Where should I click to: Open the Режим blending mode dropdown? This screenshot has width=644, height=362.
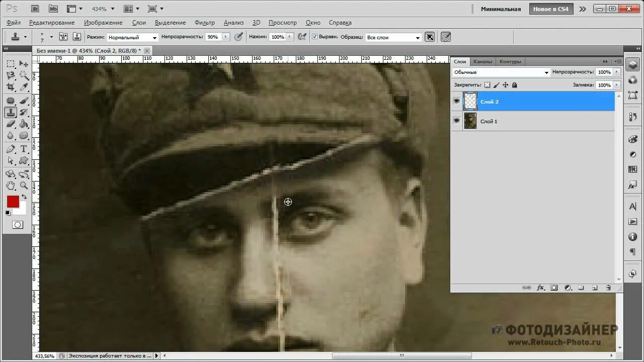[x=133, y=37]
